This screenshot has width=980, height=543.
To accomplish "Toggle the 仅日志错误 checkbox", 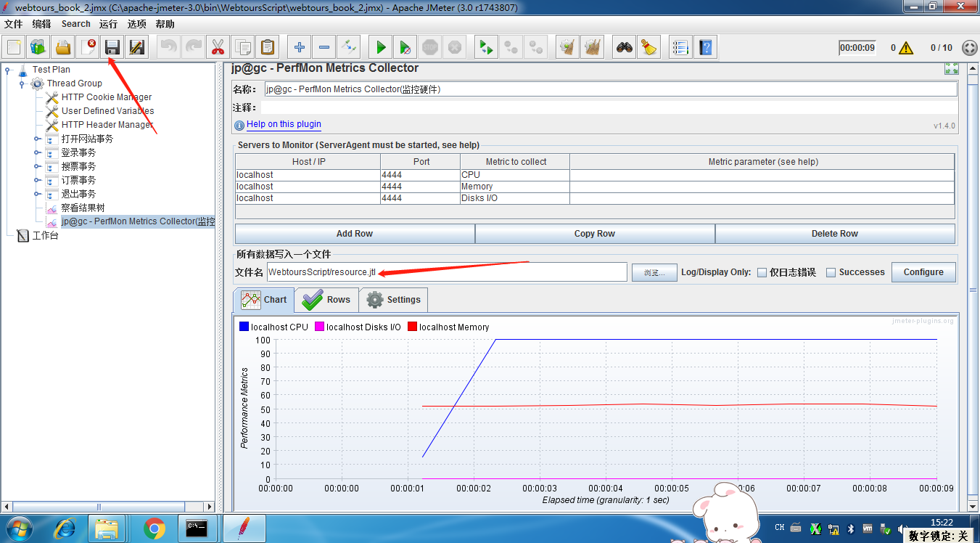I will pos(762,272).
